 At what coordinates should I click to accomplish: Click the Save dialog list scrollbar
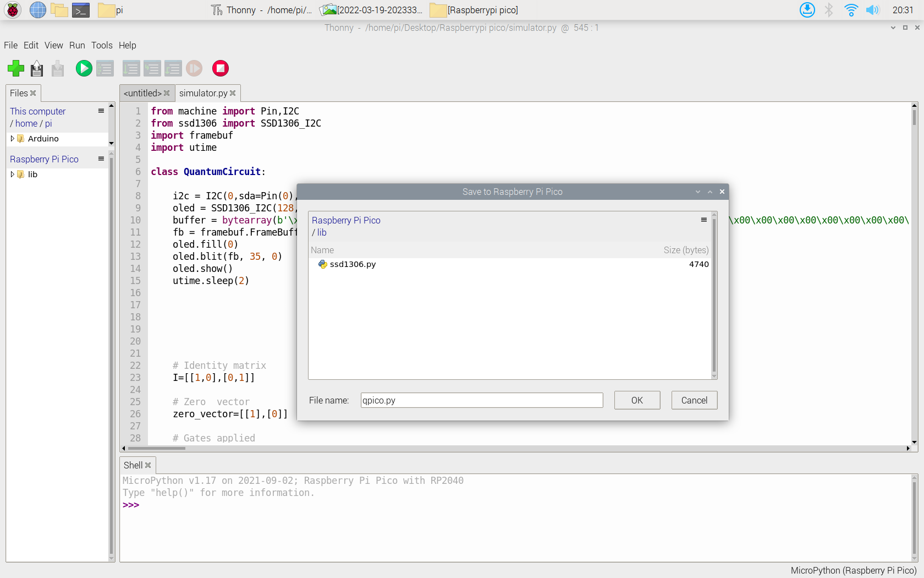point(714,296)
